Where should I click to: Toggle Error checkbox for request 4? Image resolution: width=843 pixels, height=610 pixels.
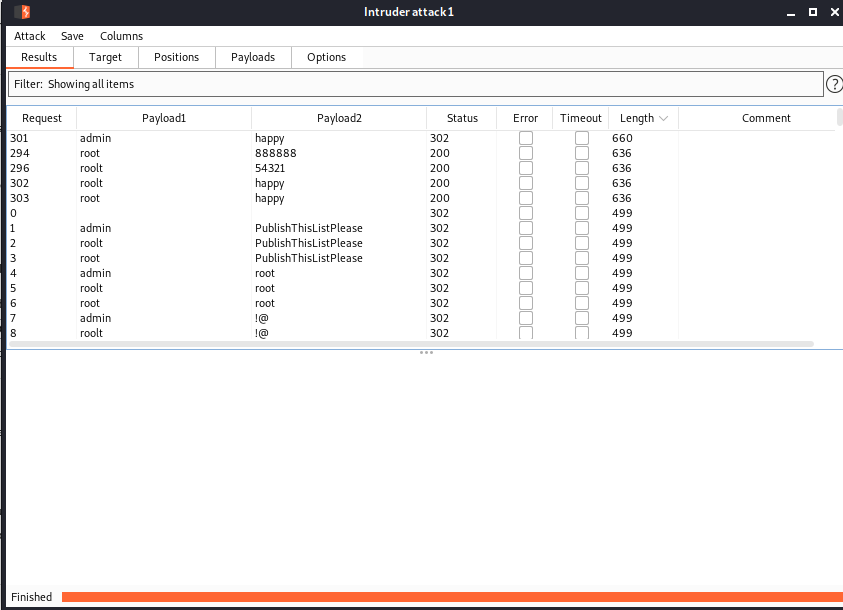(526, 274)
